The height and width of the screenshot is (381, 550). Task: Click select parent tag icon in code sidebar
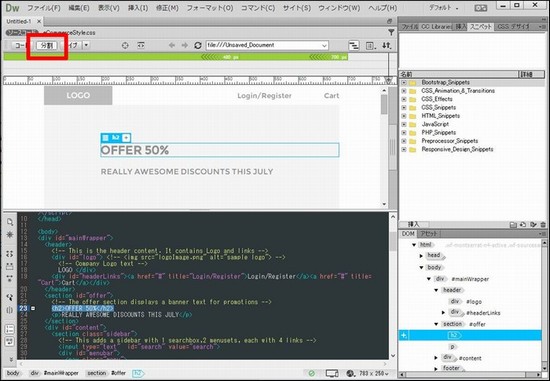[10, 297]
